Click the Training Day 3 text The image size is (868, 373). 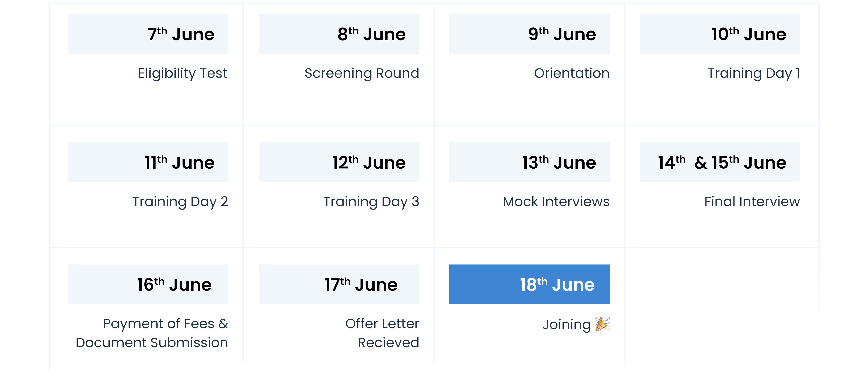pos(371,202)
